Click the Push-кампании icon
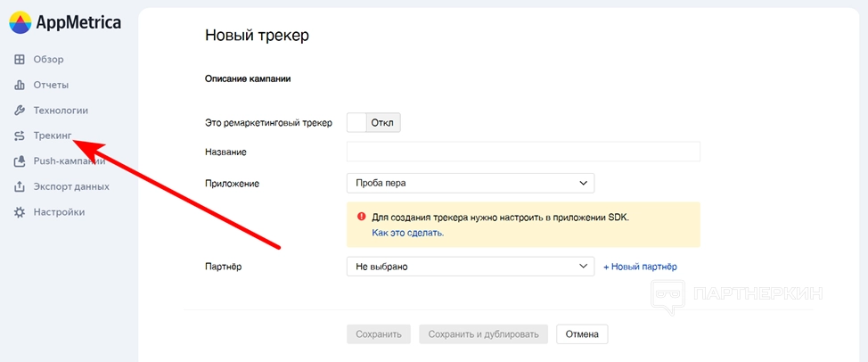 (20, 161)
